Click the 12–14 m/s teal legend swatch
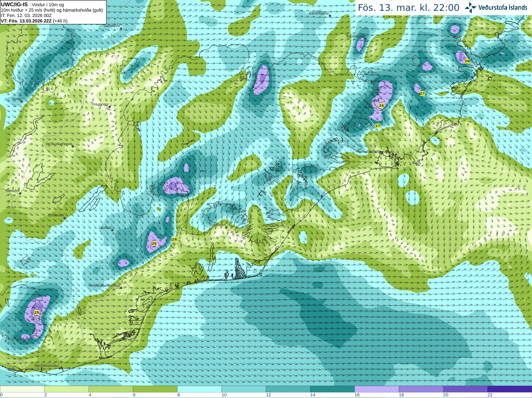The image size is (532, 398). (288, 389)
